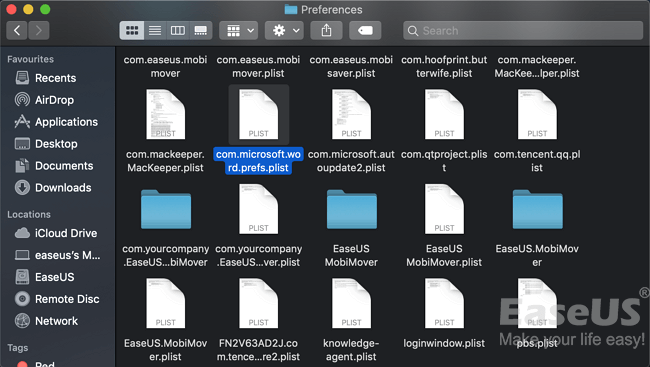This screenshot has width=650, height=367.
Task: Click the highlighted com.microsoft.word.prefs.plist name
Action: point(258,161)
